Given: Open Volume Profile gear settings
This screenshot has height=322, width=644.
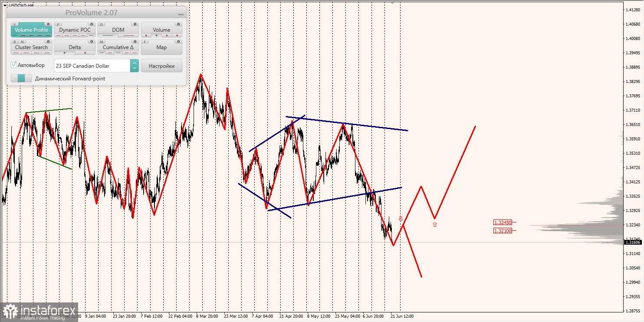Looking at the screenshot, I should tap(48, 24).
